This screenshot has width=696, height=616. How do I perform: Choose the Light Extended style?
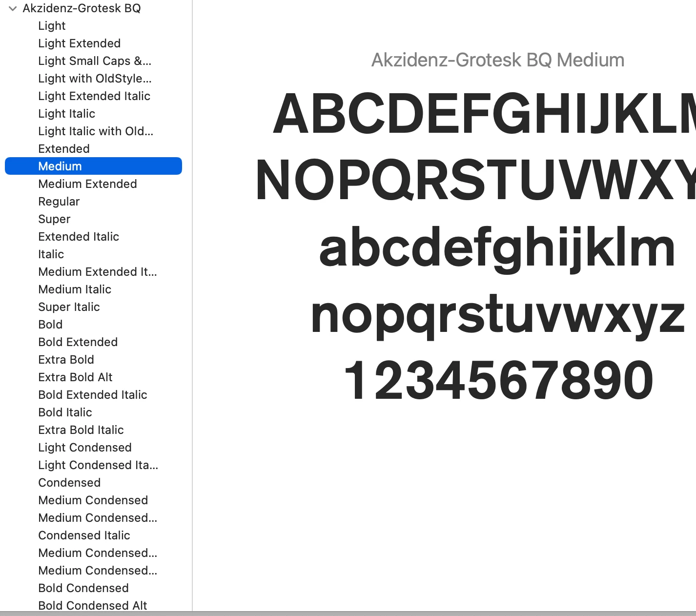pos(93,43)
